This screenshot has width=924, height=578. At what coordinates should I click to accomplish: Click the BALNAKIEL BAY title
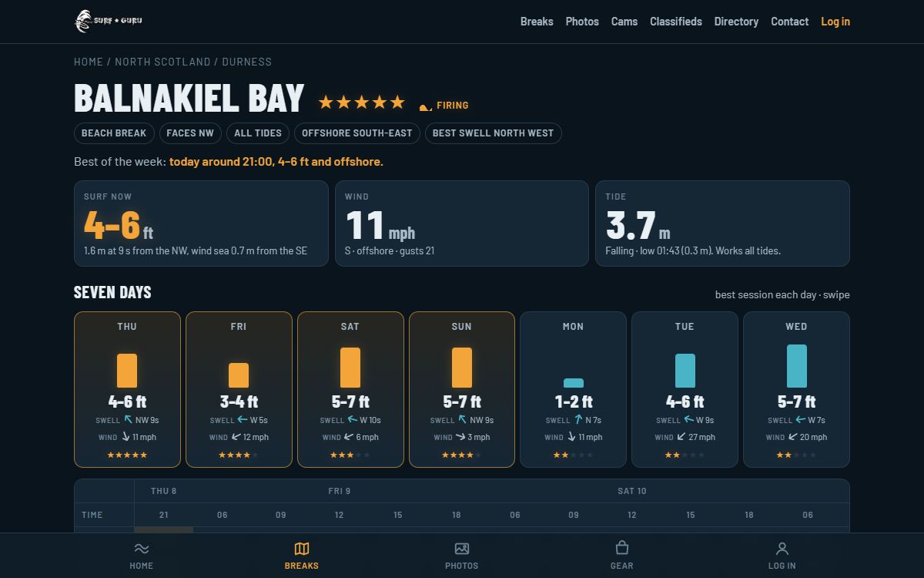pos(189,98)
